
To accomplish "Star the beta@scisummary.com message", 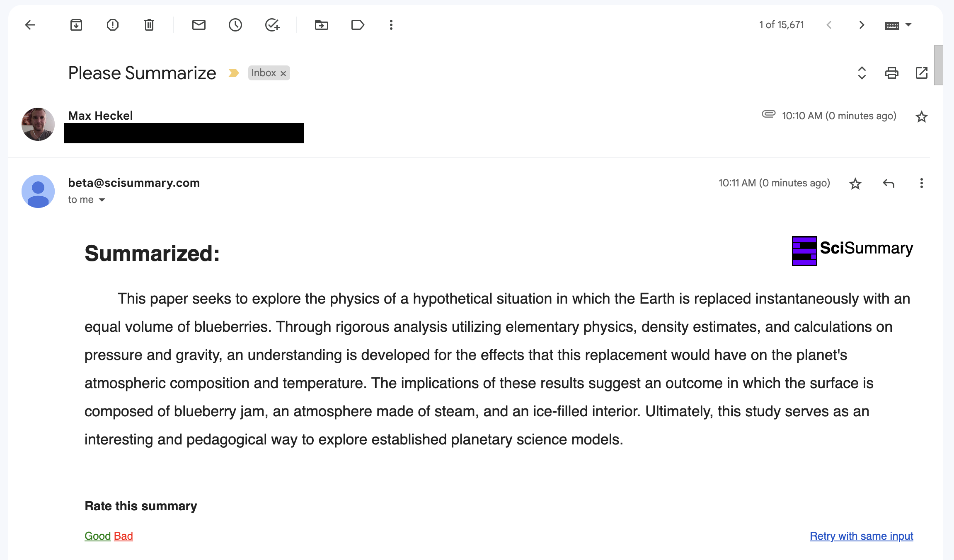I will (x=855, y=183).
